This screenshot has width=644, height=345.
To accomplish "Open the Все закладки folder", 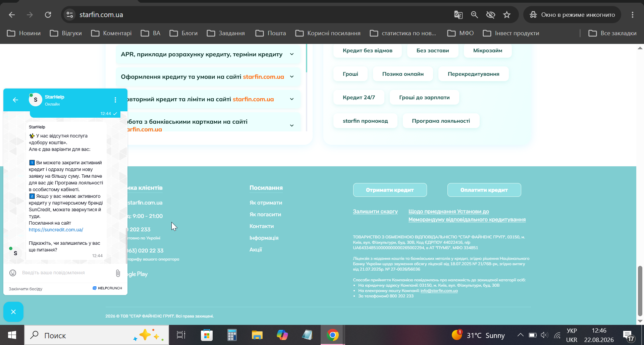I will [x=612, y=33].
